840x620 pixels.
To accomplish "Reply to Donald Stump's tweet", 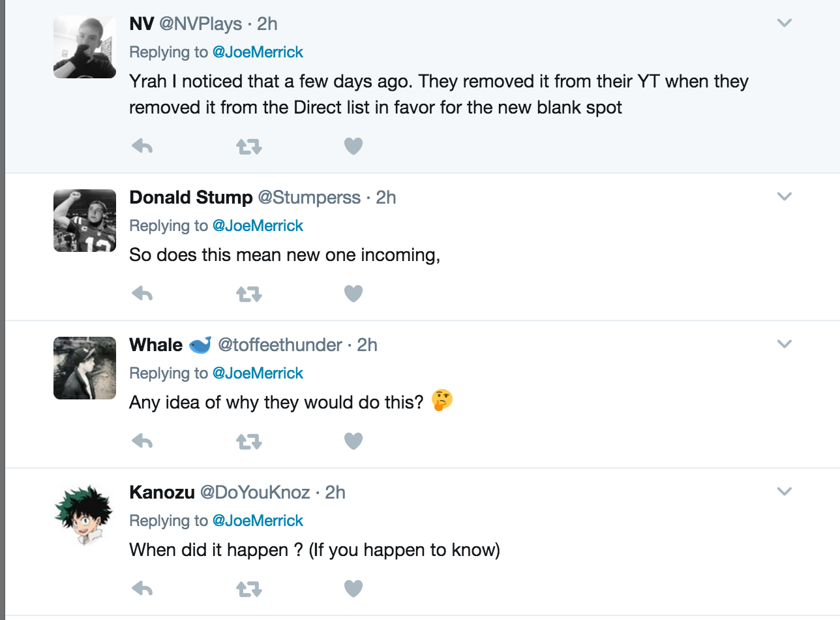I will coord(142,294).
